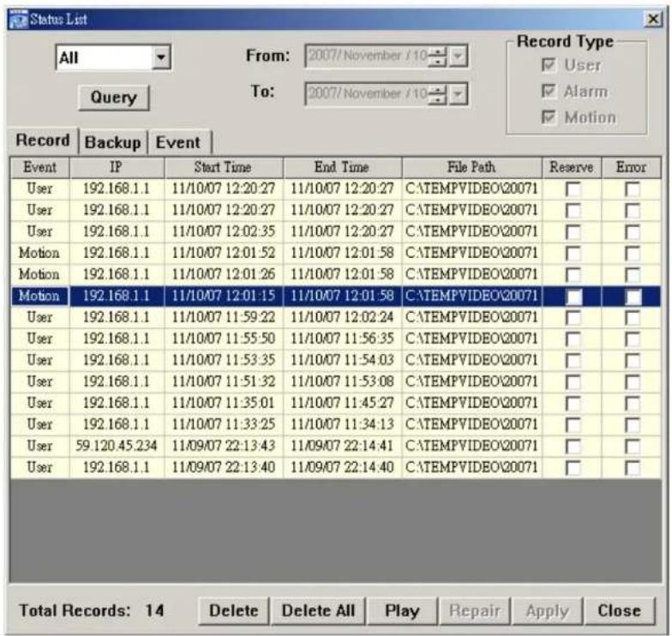Open the To date dropdown arrow
The height and width of the screenshot is (636, 672).
[x=458, y=94]
